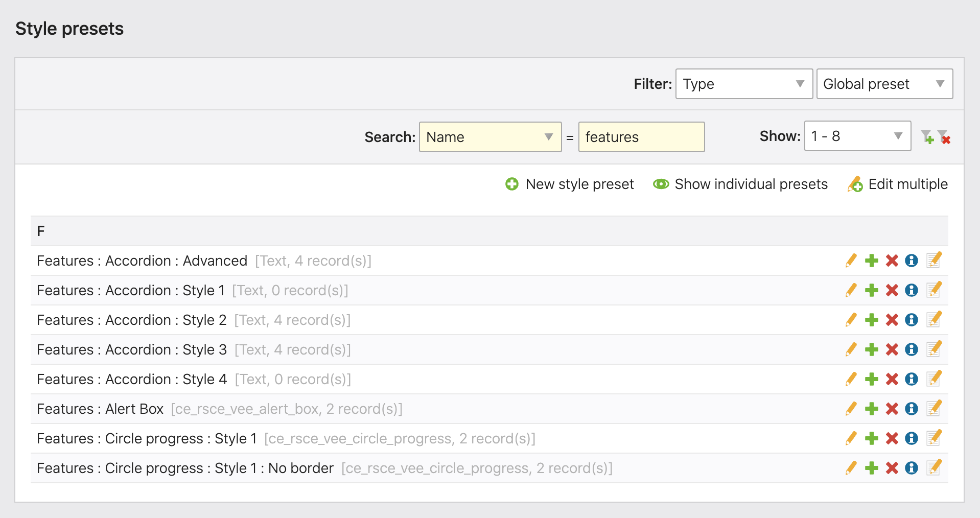Open the Show 1 - 8 dropdown

[857, 136]
